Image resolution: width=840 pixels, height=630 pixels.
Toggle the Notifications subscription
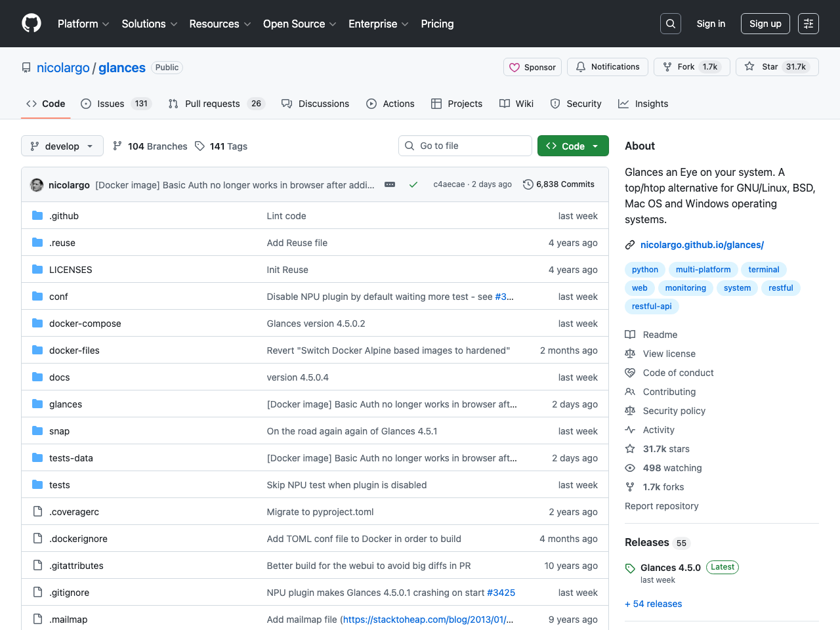point(607,66)
